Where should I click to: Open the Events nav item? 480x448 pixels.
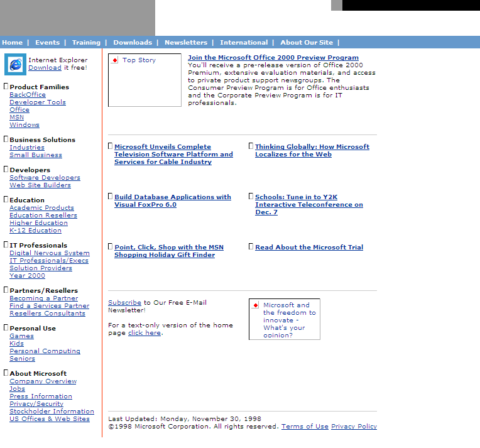click(x=48, y=43)
